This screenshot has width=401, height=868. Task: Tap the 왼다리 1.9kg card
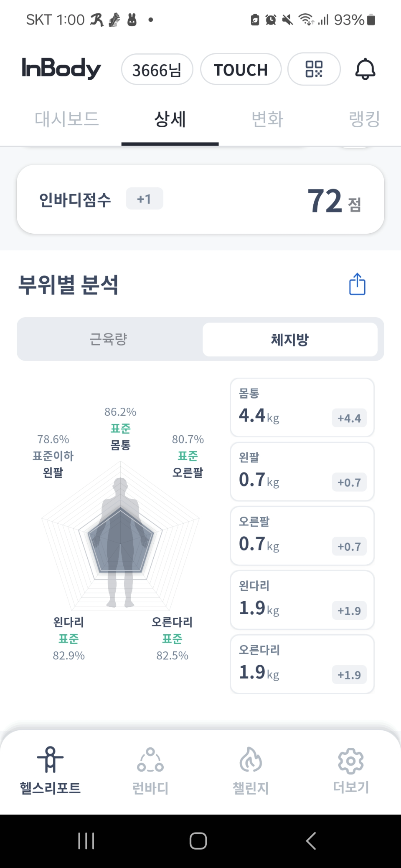(x=302, y=600)
